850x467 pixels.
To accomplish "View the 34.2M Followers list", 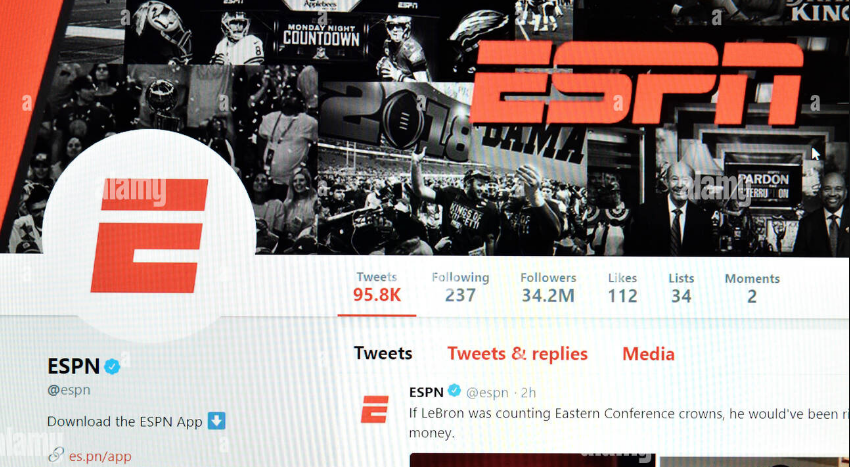I will 548,287.
